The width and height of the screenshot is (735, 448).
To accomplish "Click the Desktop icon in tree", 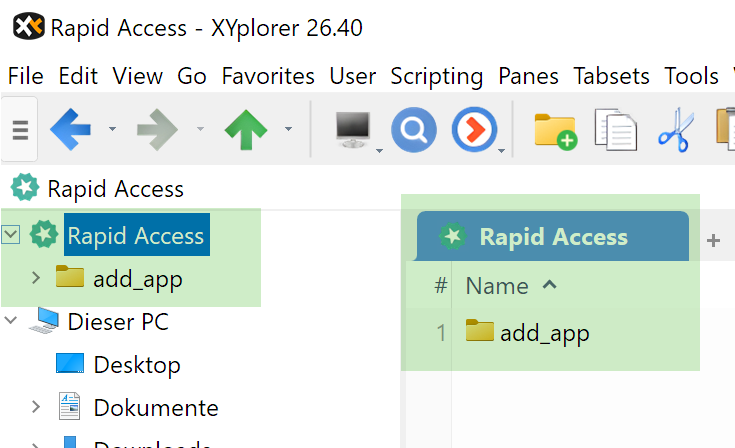I will pyautogui.click(x=70, y=363).
